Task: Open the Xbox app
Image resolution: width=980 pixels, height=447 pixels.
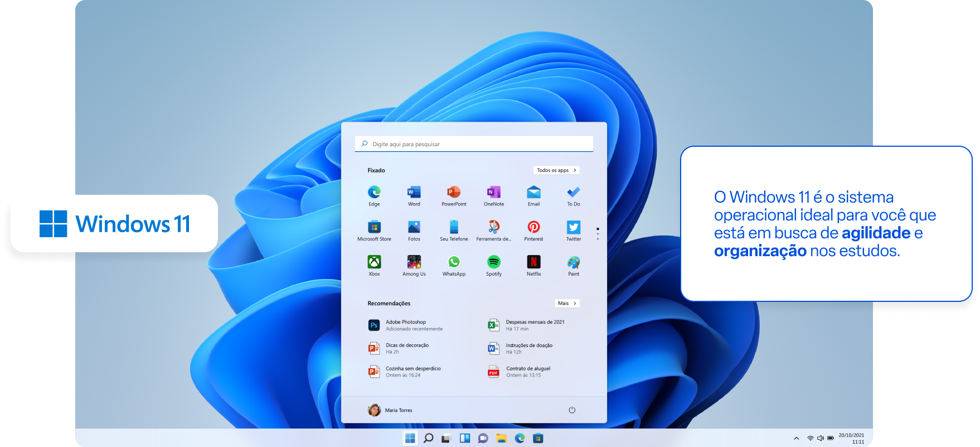Action: tap(374, 266)
